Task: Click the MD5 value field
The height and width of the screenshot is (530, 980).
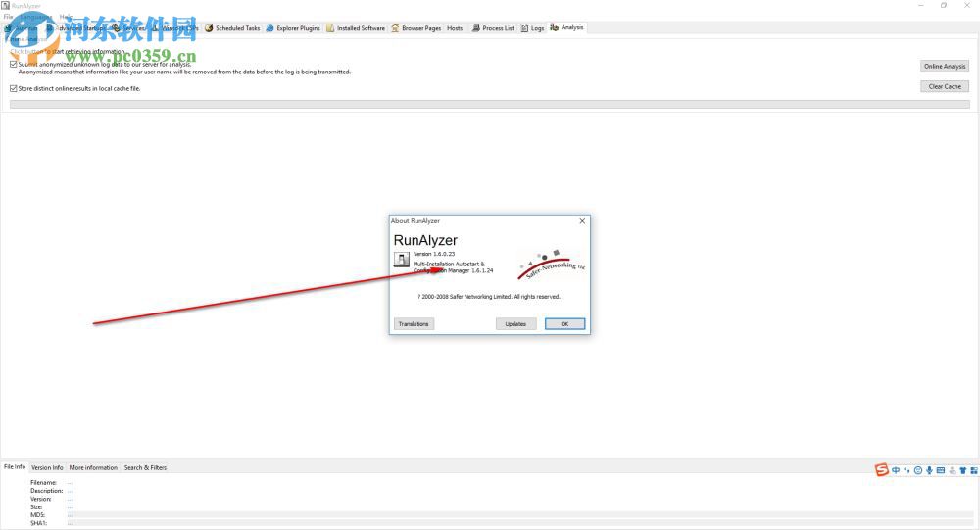Action: coord(520,515)
